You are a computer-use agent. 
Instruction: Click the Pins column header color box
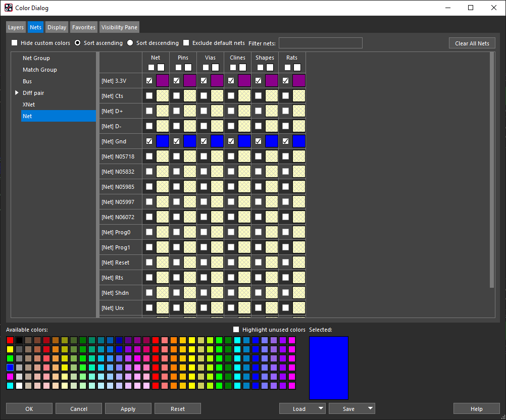coord(188,68)
